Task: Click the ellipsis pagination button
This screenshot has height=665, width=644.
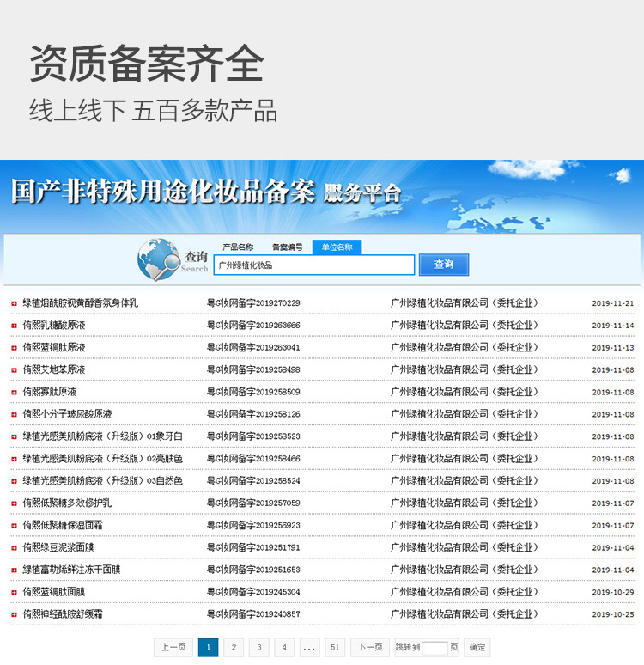Action: coord(309,647)
